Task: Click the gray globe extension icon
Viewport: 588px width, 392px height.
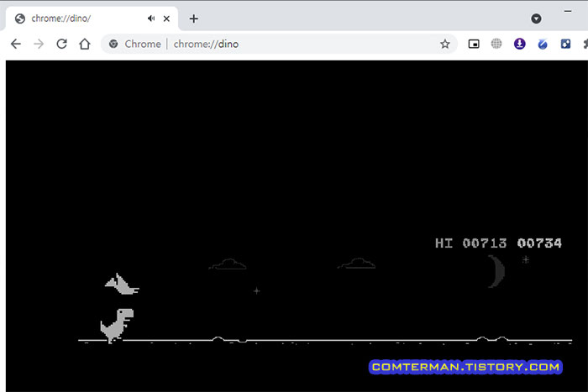Action: 496,44
